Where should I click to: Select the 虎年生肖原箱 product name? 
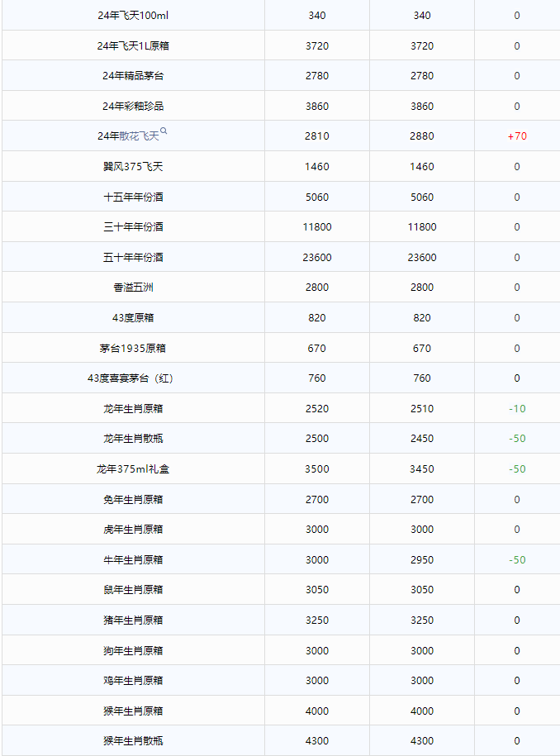(x=133, y=530)
